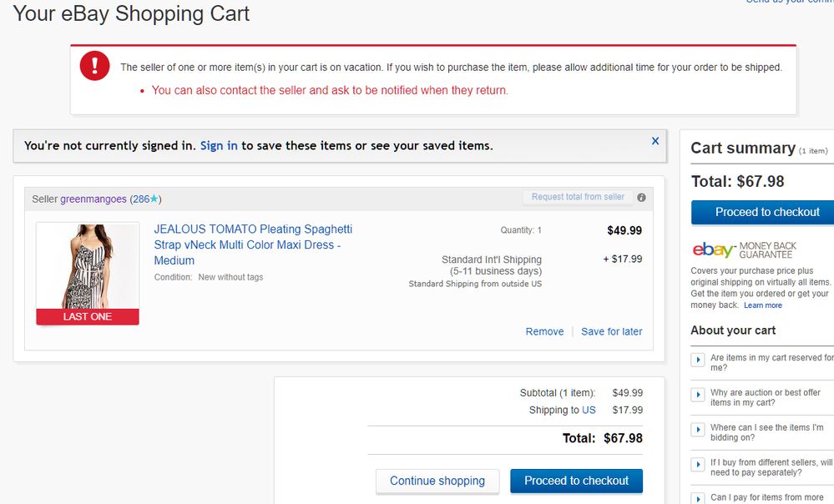This screenshot has height=504, width=834.
Task: Click the Sign in link
Action: tap(219, 146)
